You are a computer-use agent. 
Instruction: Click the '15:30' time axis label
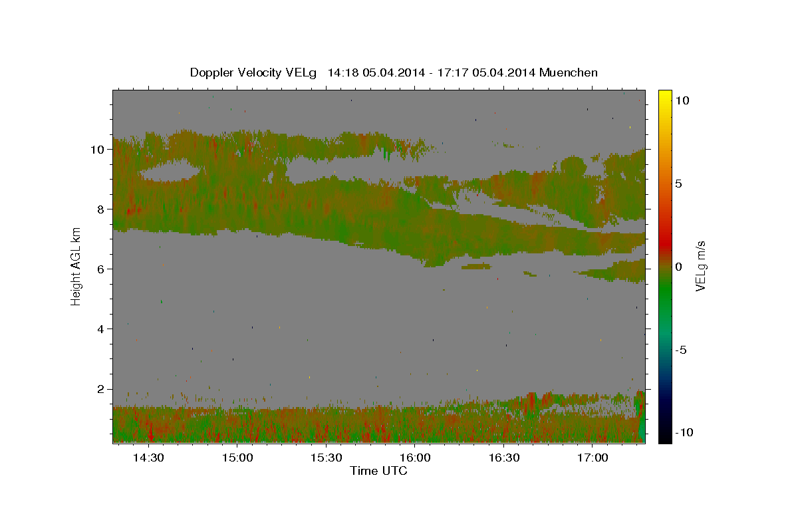point(326,458)
